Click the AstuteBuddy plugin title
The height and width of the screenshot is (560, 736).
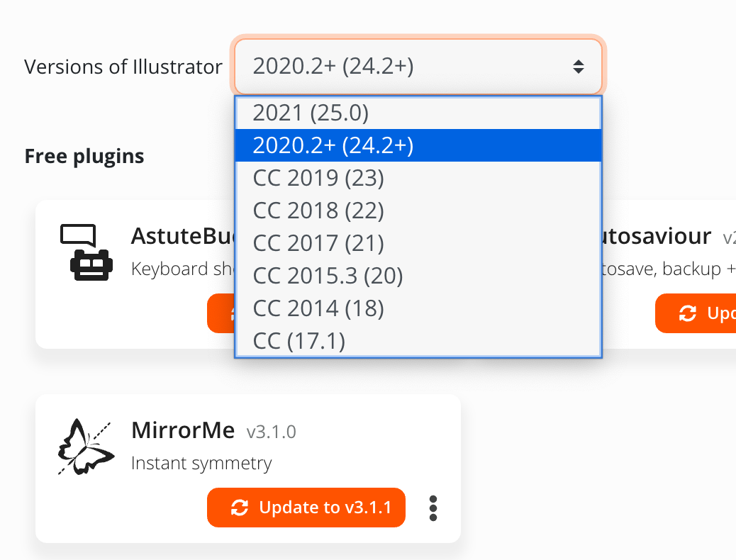click(x=182, y=236)
